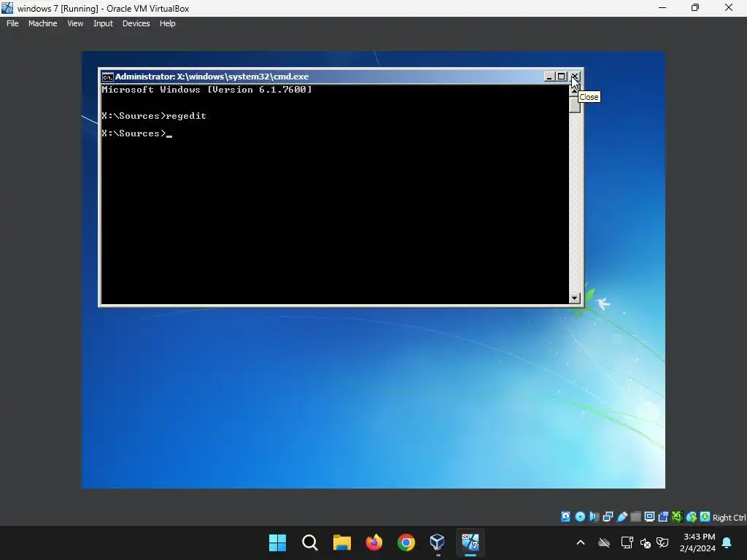Click the cmd scrollbar down arrow
Image resolution: width=747 pixels, height=560 pixels.
[x=575, y=298]
